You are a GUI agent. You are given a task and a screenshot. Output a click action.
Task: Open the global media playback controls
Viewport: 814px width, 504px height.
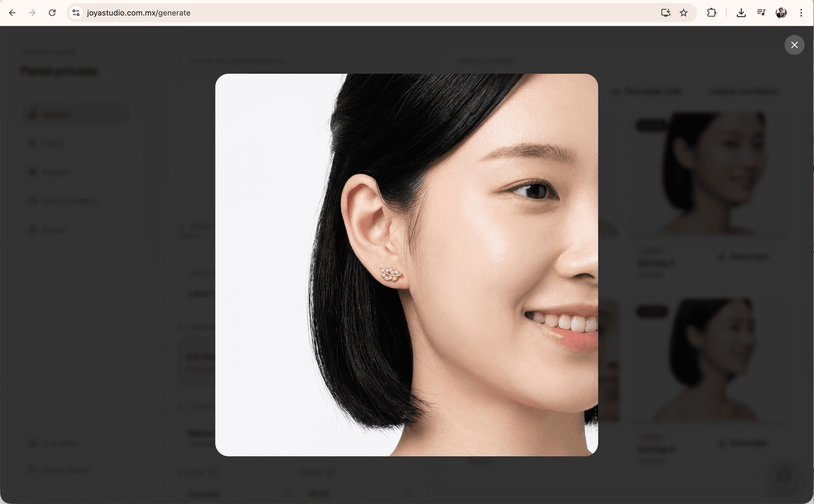click(x=761, y=13)
